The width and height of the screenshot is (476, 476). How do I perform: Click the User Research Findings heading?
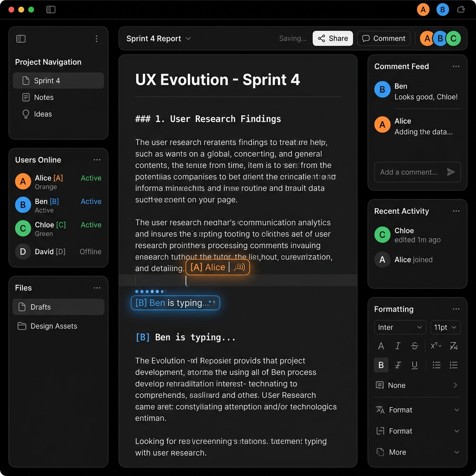208,119
